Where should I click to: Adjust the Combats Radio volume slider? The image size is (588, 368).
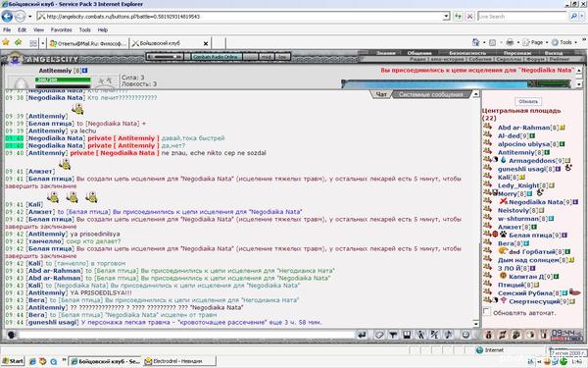pyautogui.click(x=165, y=57)
